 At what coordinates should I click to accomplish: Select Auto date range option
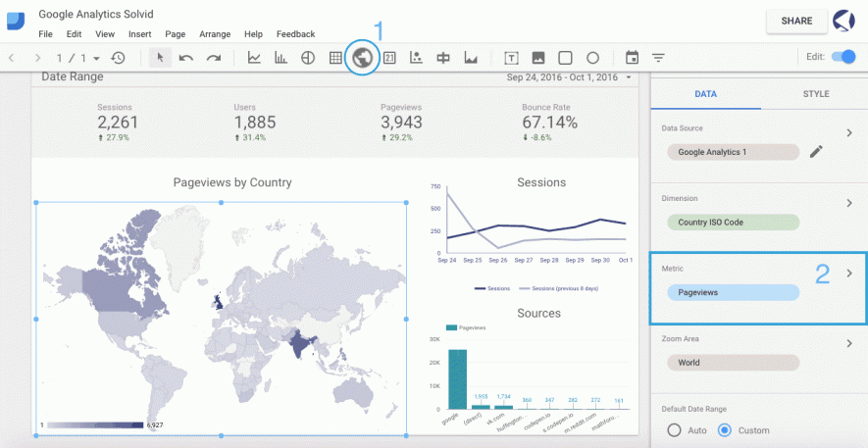[674, 429]
